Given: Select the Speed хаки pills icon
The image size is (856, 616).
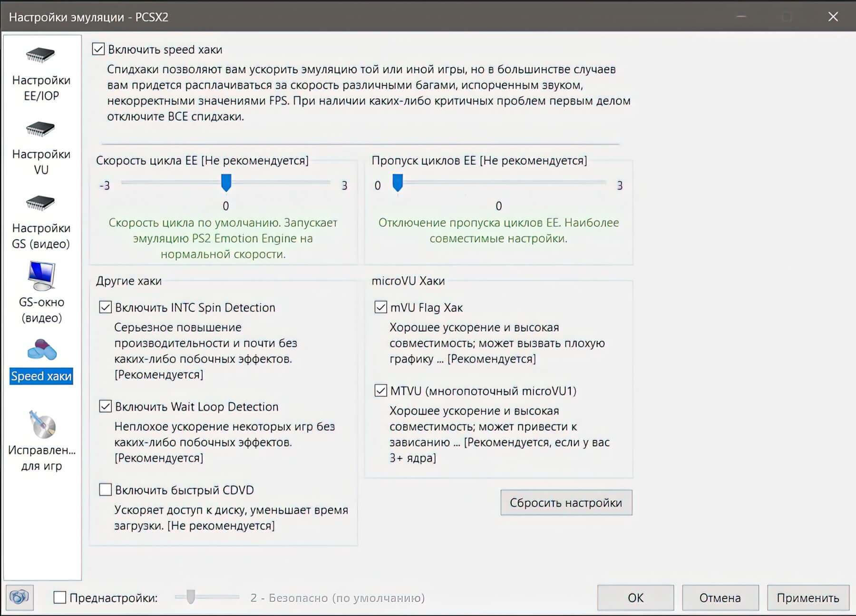Looking at the screenshot, I should coord(42,350).
